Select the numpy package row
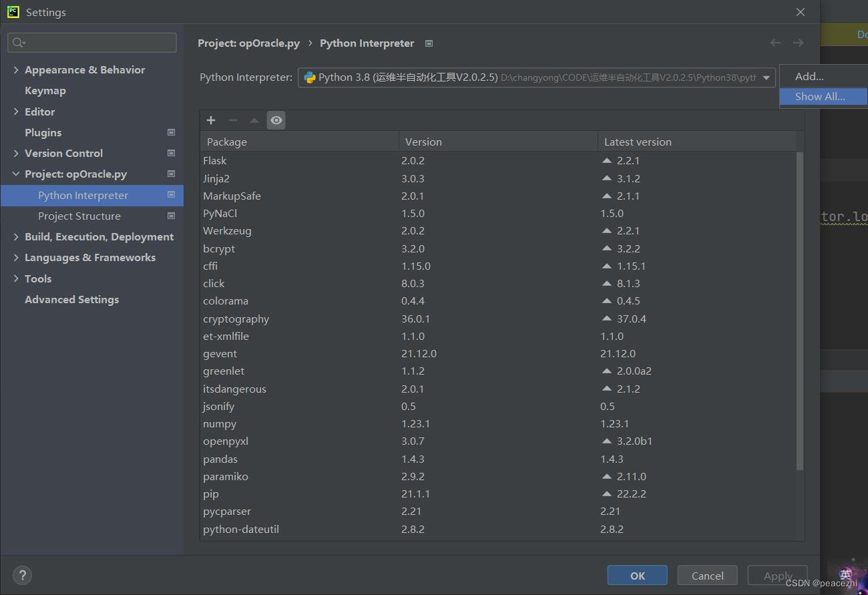This screenshot has width=868, height=595. coord(498,423)
